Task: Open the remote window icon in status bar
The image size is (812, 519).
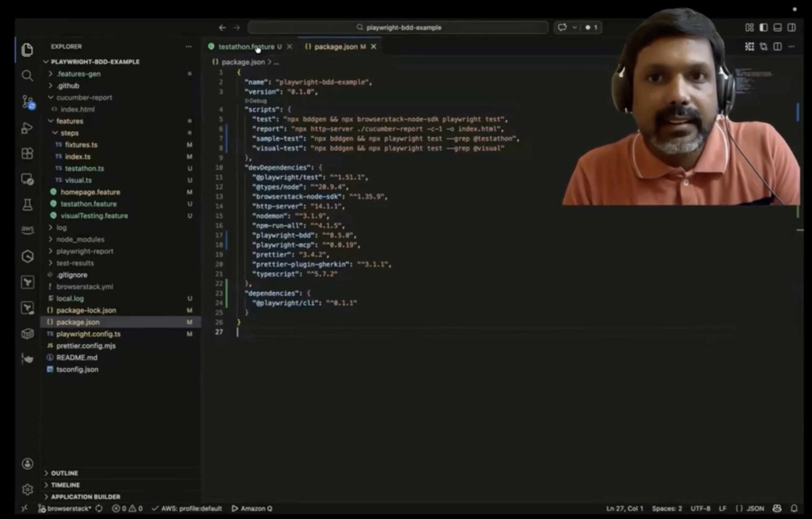Action: point(25,508)
